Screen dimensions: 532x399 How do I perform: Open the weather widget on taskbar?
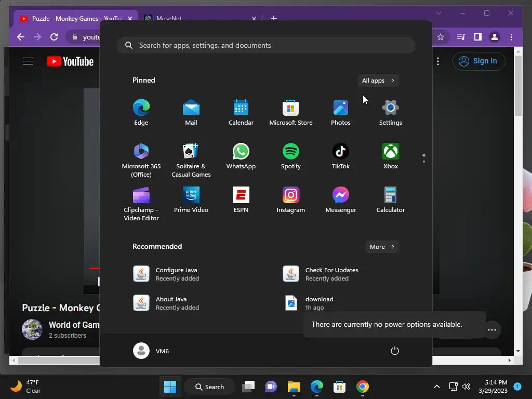coord(25,387)
